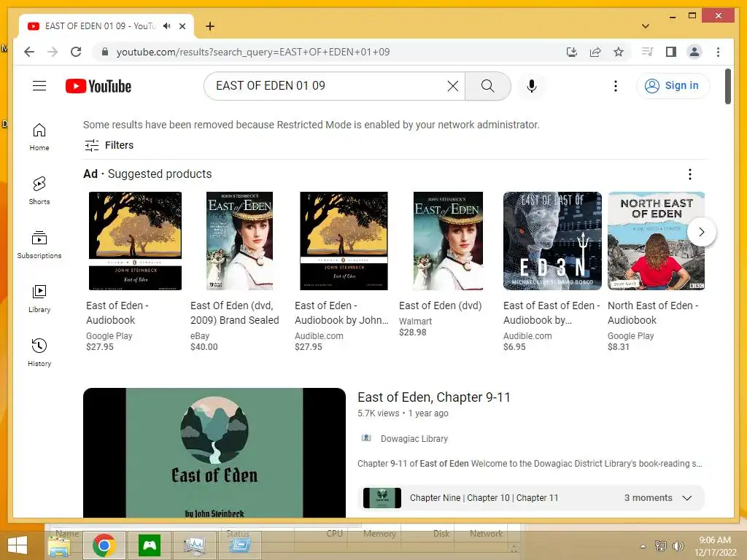Image resolution: width=747 pixels, height=560 pixels.
Task: Click the Sign in button
Action: [673, 86]
